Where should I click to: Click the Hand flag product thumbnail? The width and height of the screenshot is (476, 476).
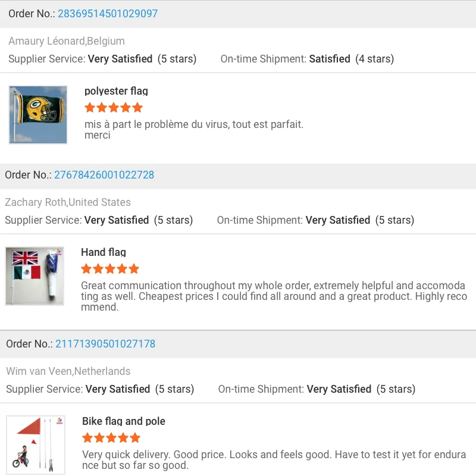click(35, 276)
